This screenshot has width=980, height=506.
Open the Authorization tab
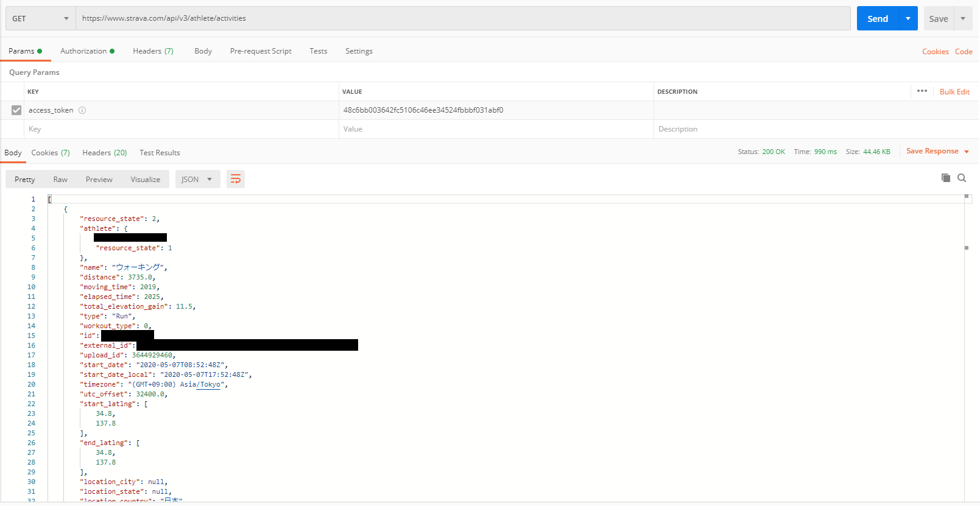tap(87, 51)
